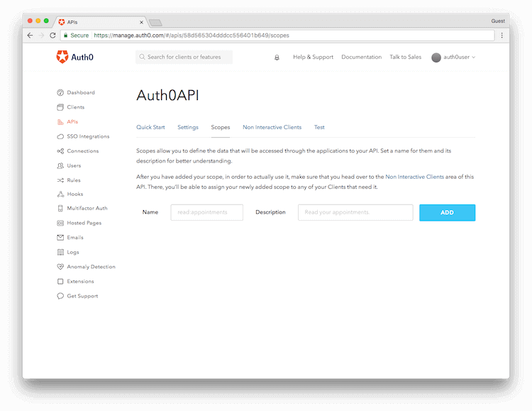532x411 pixels.
Task: Click the search magnifier icon
Action: [142, 57]
